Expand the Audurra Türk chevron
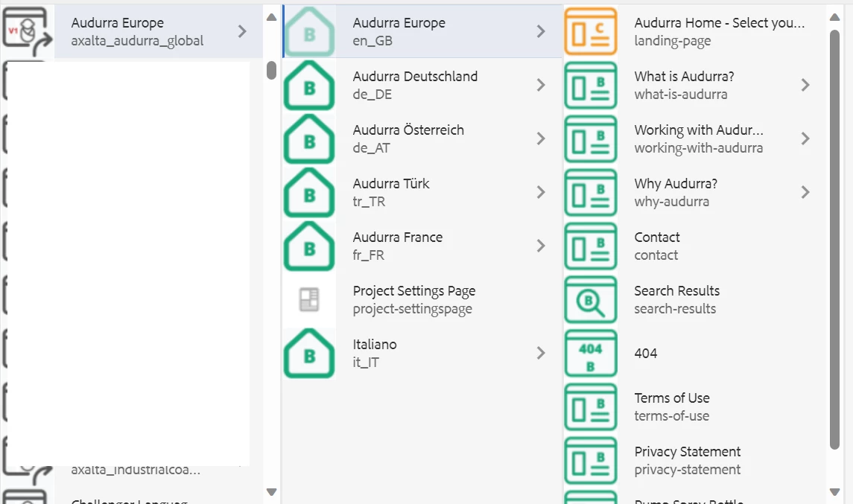Image resolution: width=853 pixels, height=504 pixels. point(541,192)
